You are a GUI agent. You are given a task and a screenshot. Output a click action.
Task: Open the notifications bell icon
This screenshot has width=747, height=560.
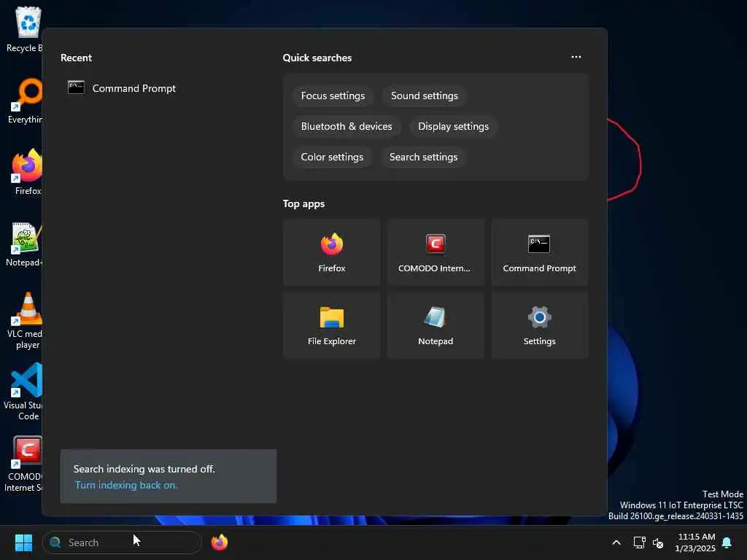pyautogui.click(x=727, y=542)
